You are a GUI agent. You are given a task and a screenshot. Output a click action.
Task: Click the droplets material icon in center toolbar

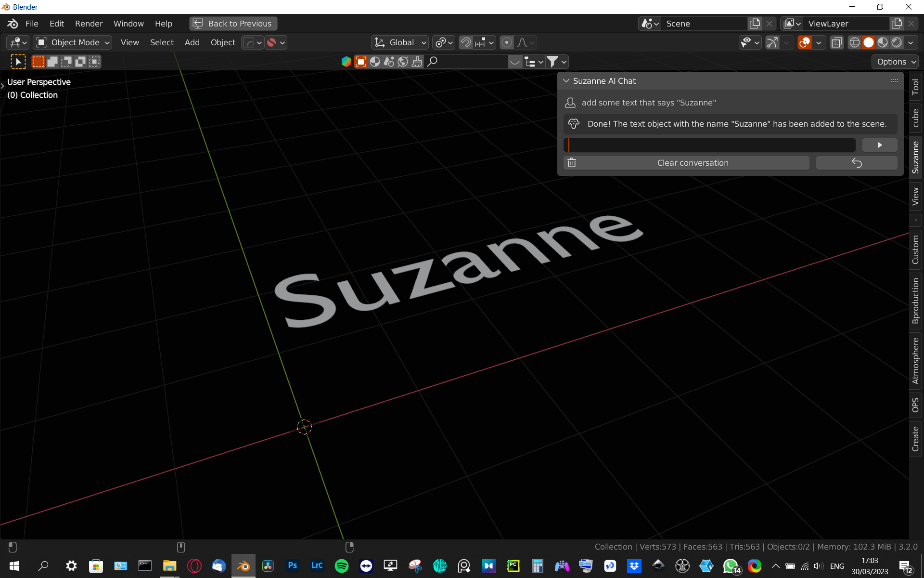coord(389,62)
